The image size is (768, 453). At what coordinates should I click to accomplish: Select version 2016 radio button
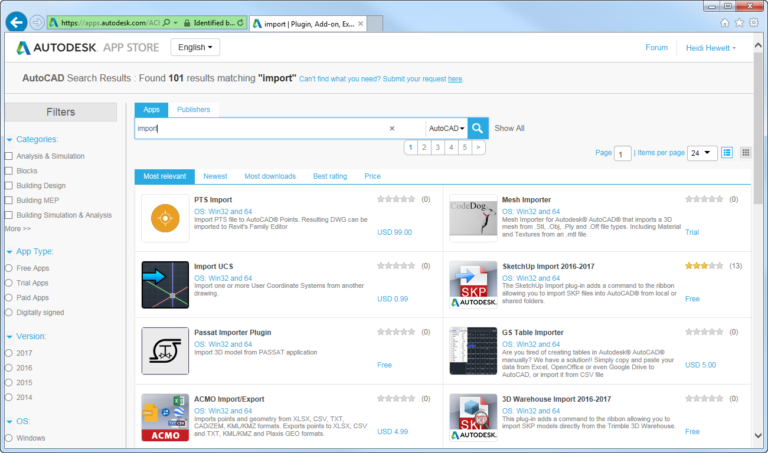pos(9,368)
